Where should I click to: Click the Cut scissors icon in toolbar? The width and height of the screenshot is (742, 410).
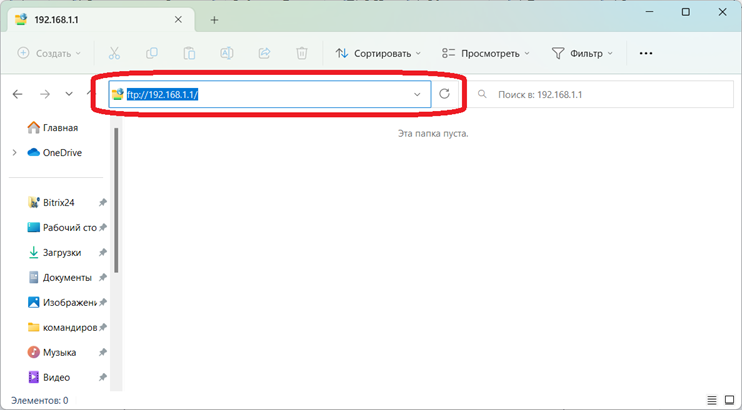pos(114,53)
